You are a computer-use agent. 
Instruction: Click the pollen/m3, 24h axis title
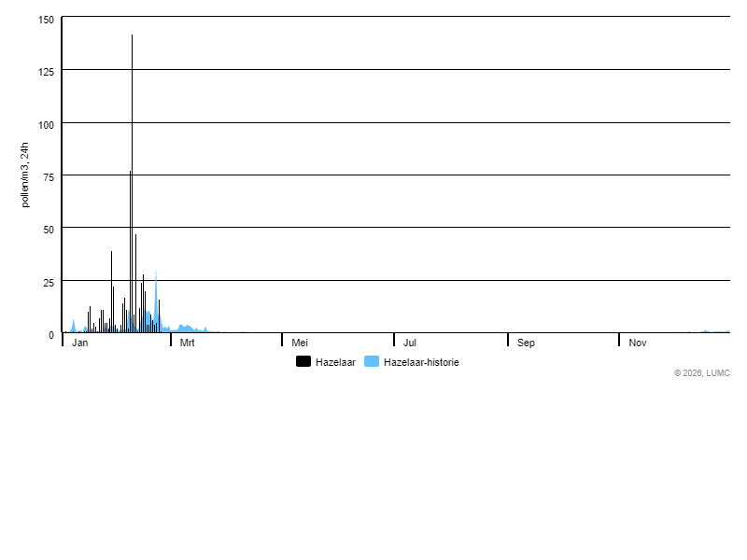[26, 175]
